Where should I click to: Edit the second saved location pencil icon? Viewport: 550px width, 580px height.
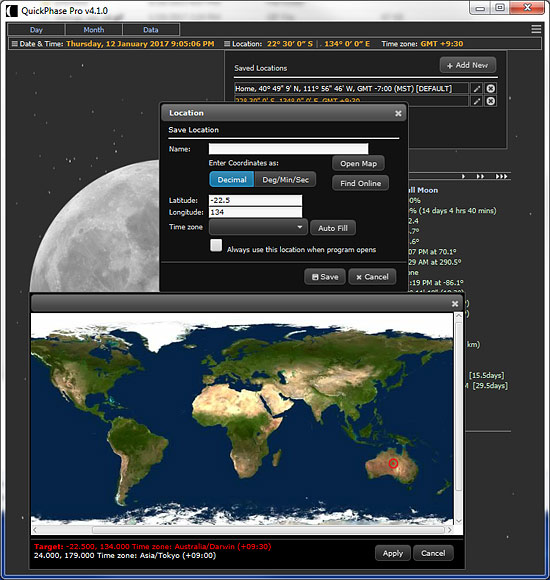[477, 101]
